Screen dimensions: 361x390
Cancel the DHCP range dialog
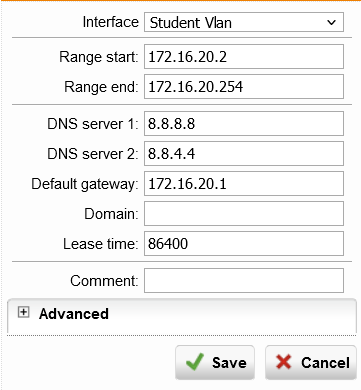click(311, 362)
